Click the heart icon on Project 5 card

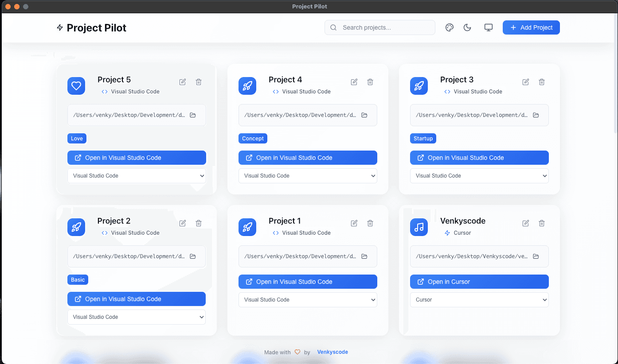click(76, 86)
